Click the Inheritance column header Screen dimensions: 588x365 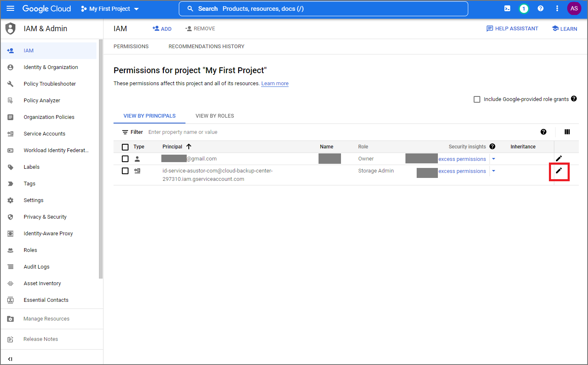click(523, 147)
